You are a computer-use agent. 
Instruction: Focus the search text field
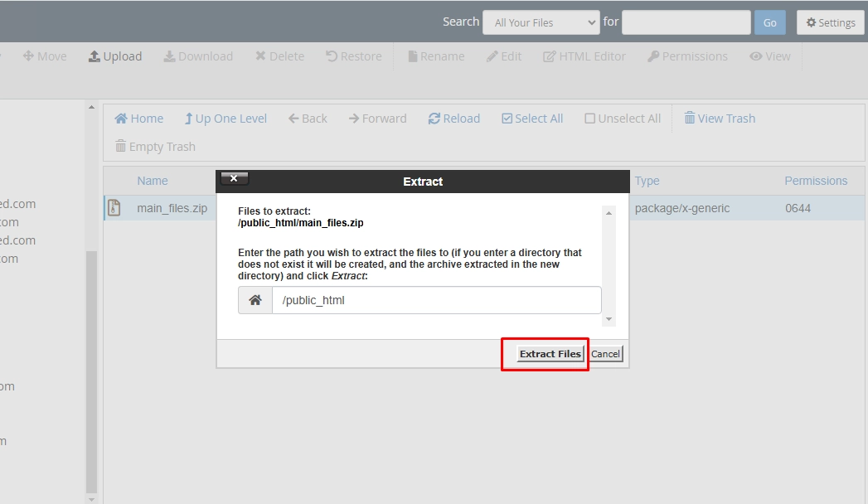(686, 22)
